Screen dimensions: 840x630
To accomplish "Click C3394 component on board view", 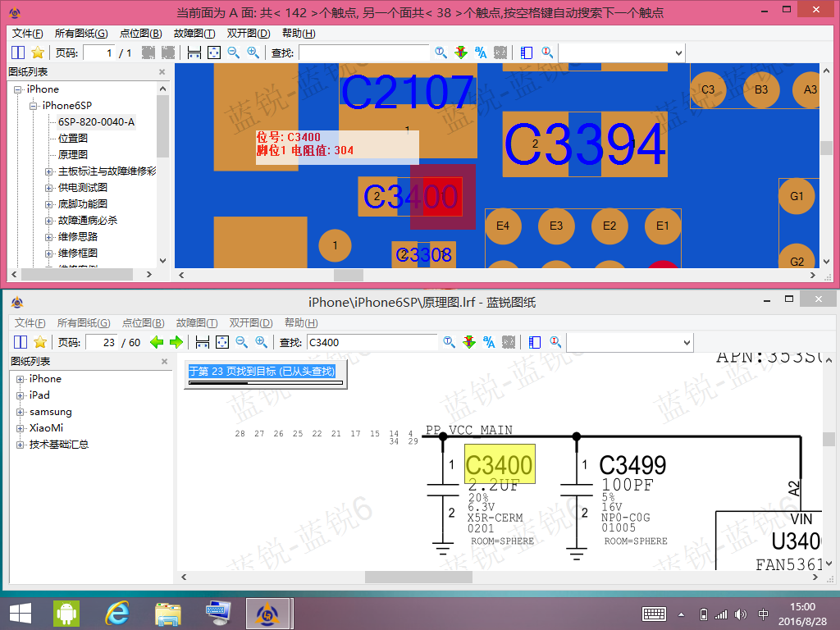I will [x=585, y=144].
